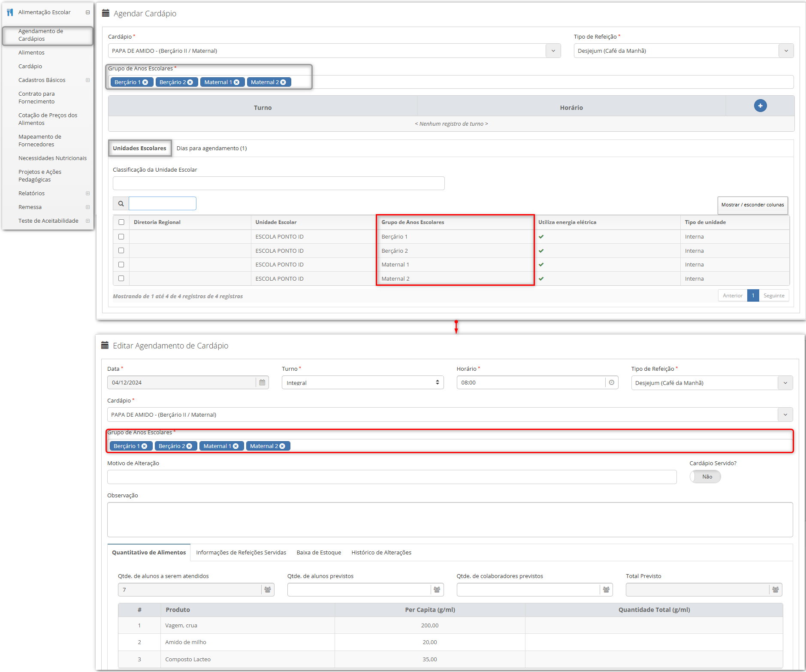The width and height of the screenshot is (806, 672).
Task: Focus the Observação text area
Action: [x=450, y=520]
